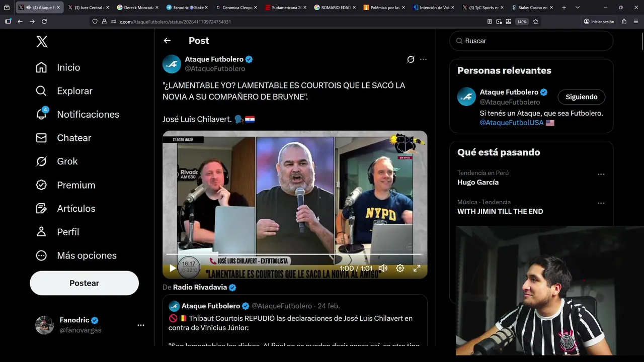Screen dimensions: 644x362
Task: Open Perfil page
Action: pyautogui.click(x=57, y=232)
